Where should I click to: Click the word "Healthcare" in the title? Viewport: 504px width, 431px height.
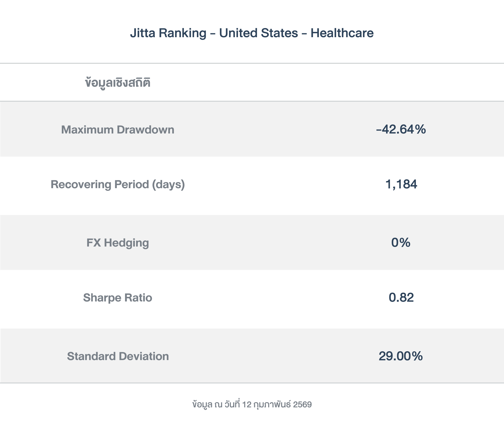(x=342, y=33)
